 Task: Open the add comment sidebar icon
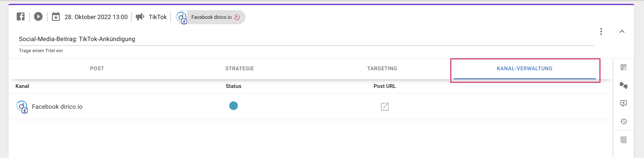pyautogui.click(x=623, y=103)
